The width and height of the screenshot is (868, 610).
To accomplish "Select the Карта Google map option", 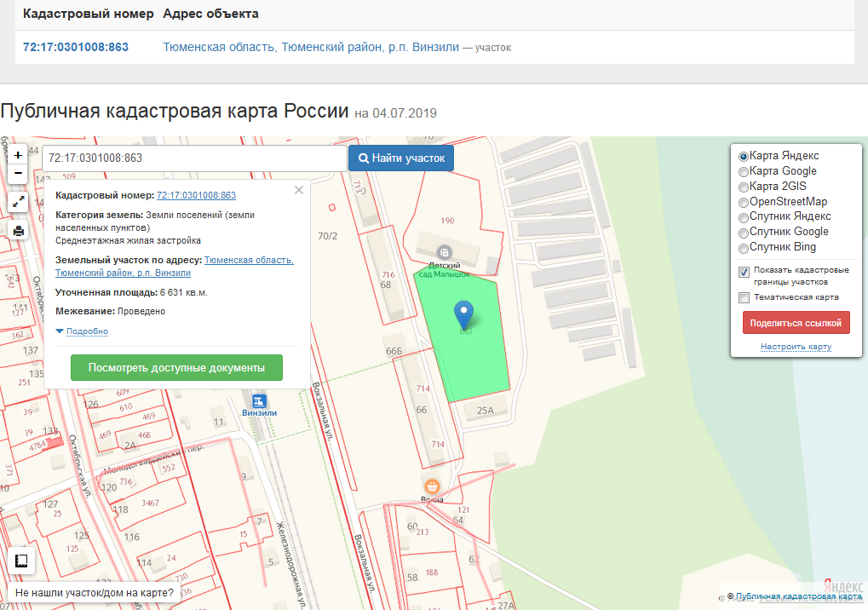I will [x=744, y=172].
